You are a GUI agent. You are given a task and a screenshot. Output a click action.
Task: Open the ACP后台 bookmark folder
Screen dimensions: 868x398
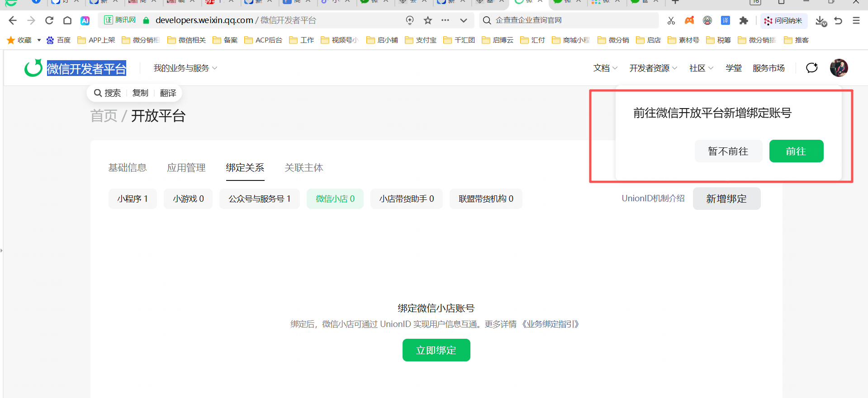[263, 40]
